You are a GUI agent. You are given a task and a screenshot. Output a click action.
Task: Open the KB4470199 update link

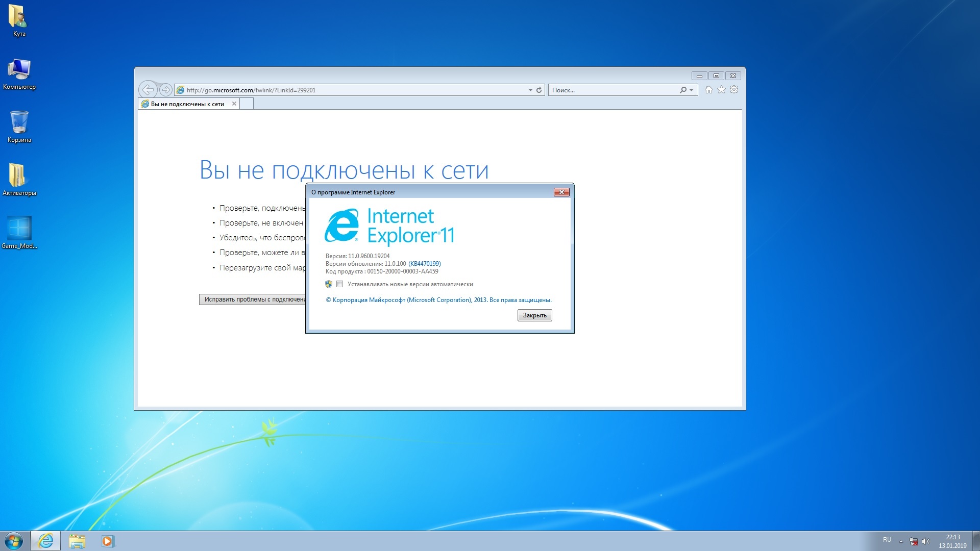[x=425, y=264]
